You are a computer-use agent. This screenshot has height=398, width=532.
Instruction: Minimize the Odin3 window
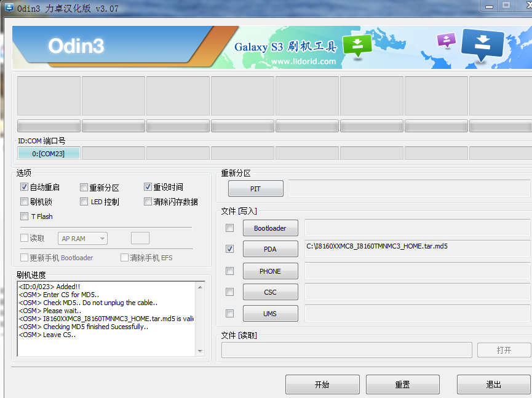click(489, 6)
